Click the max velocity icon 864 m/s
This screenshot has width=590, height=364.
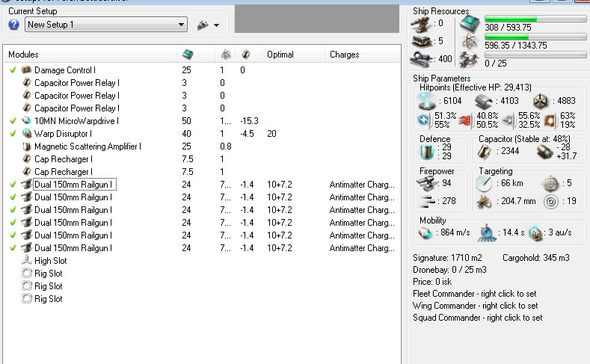426,233
